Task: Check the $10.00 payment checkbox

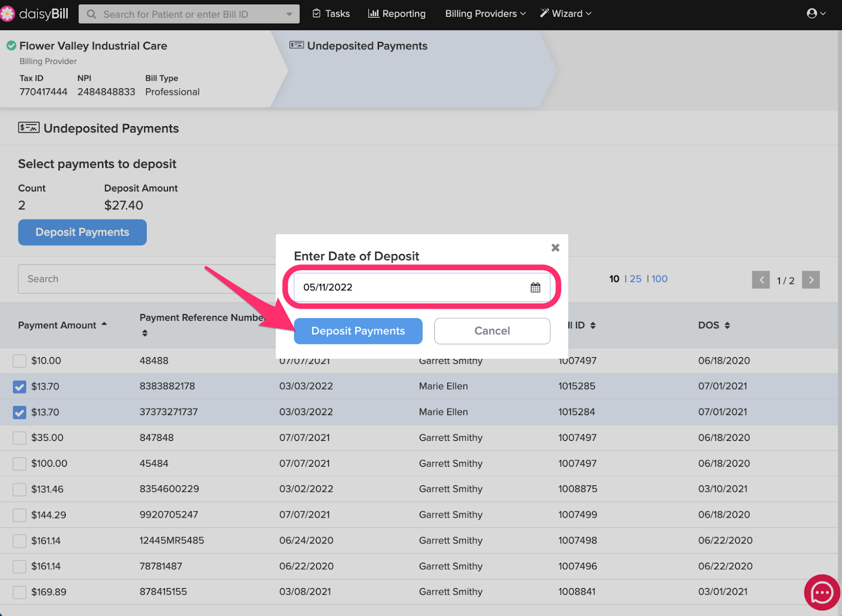Action: pyautogui.click(x=19, y=361)
